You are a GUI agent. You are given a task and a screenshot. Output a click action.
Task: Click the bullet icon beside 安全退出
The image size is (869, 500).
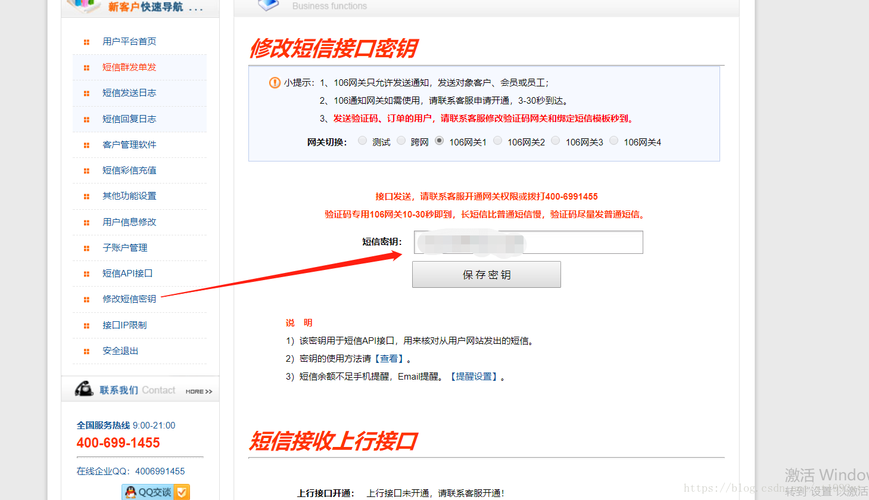[x=86, y=351]
